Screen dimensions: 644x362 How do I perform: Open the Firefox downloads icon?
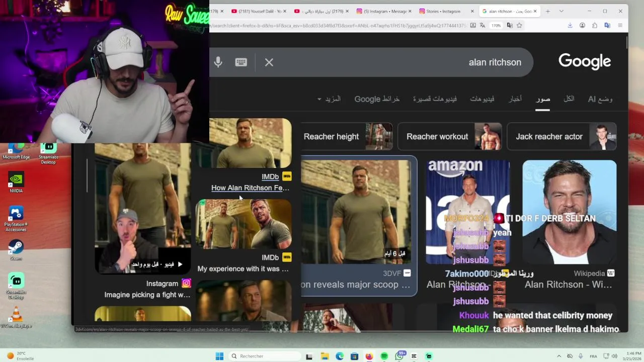pos(570,26)
